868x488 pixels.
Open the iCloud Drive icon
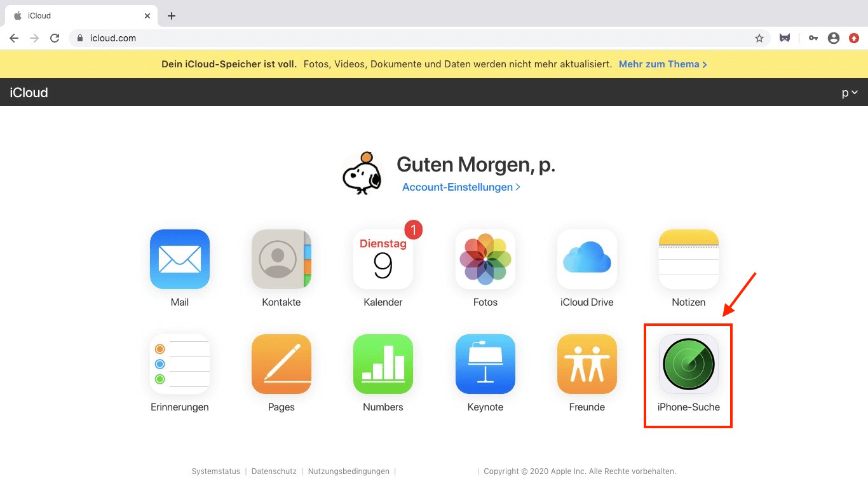click(x=587, y=259)
